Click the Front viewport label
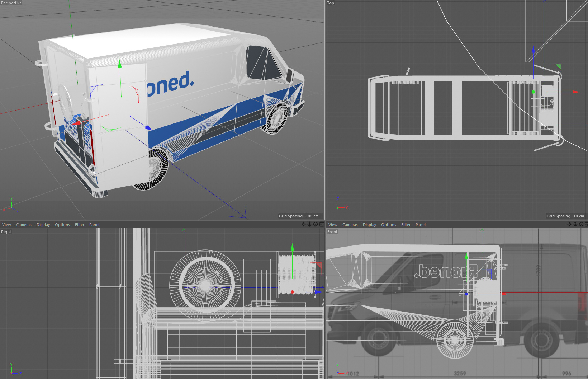 (x=332, y=232)
